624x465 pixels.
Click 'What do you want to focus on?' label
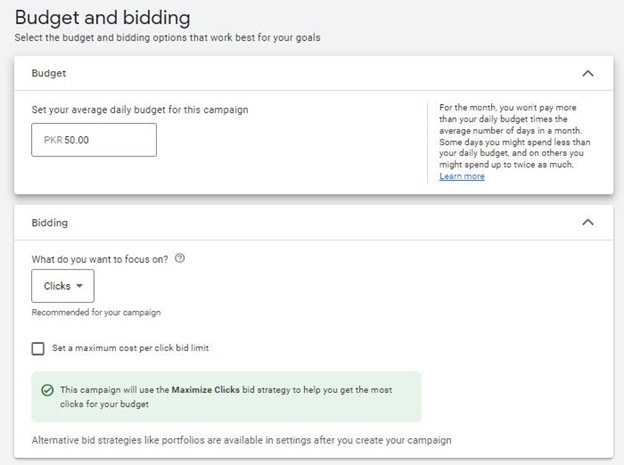pyautogui.click(x=100, y=258)
